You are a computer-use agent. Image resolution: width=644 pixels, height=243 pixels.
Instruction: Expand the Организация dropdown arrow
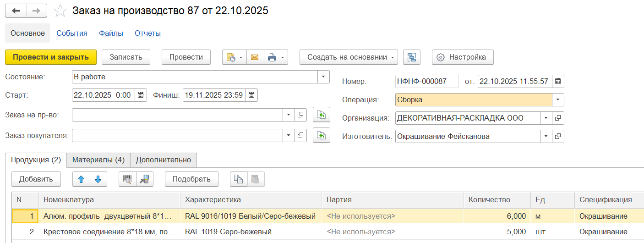pos(546,118)
